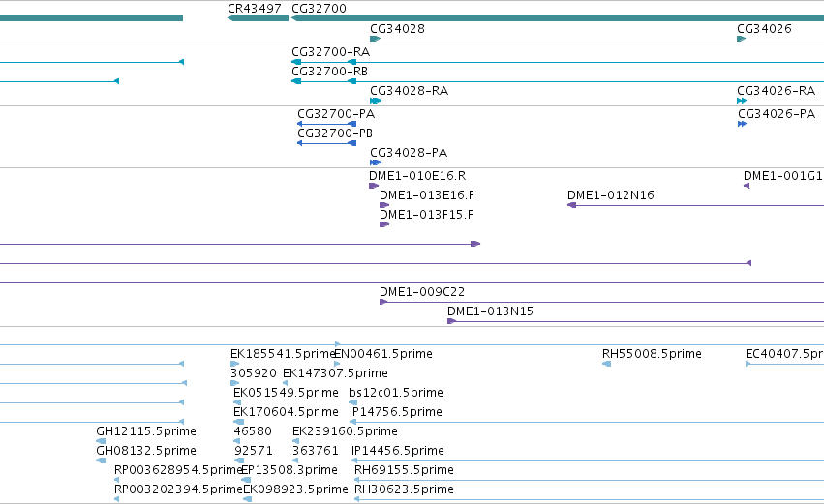
Task: Click the DME1-012N16 clone label
Action: pyautogui.click(x=611, y=195)
